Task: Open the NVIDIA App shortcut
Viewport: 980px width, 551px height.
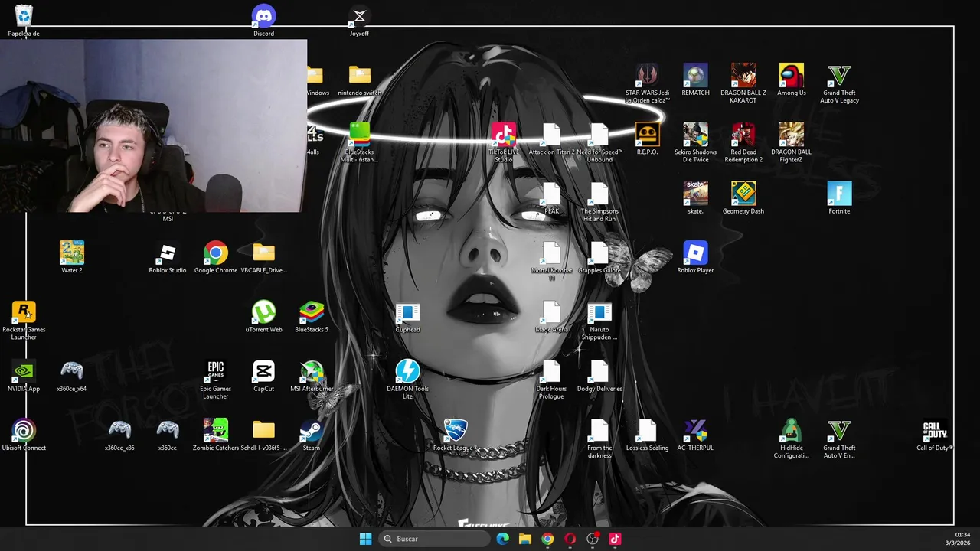Action: click(24, 377)
